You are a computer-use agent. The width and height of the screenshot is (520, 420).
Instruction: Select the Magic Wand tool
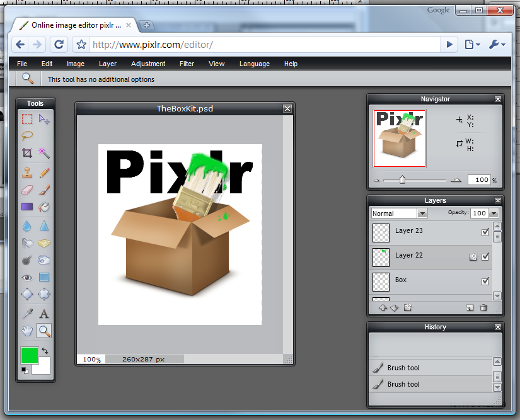(44, 152)
